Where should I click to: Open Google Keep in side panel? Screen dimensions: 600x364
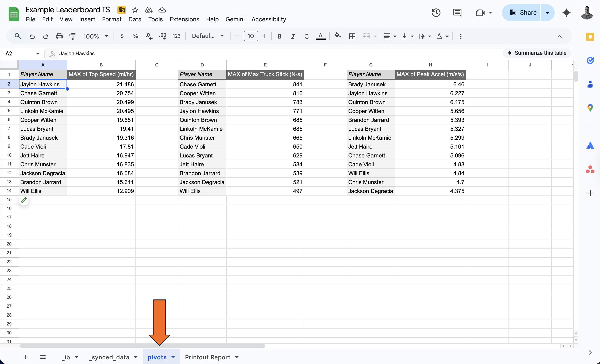coord(590,37)
